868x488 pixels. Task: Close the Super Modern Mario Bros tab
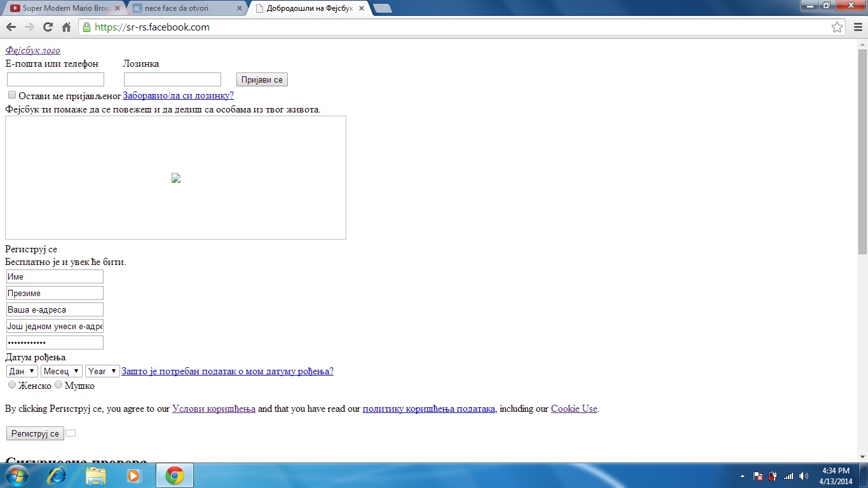coord(117,8)
